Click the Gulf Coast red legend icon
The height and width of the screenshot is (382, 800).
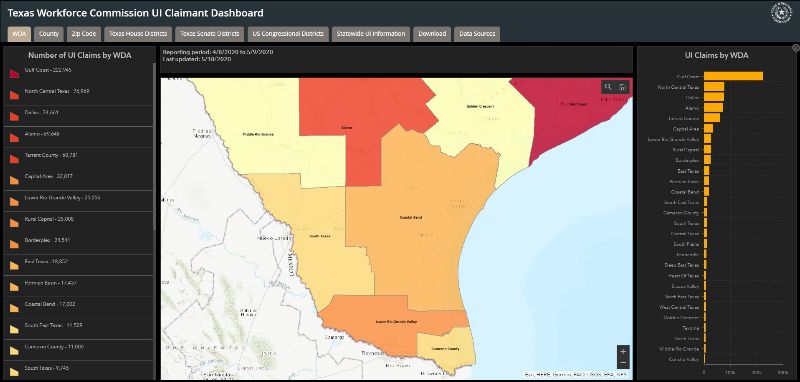[14, 73]
